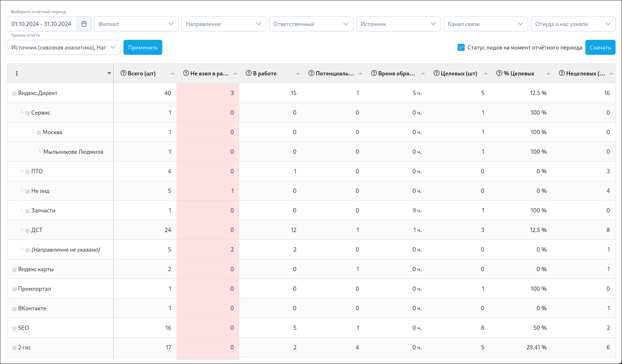Collapse the Яндекс.Директ row

pos(15,94)
